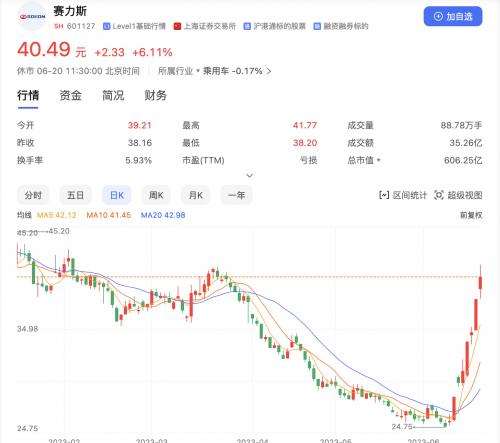Click the MA20 blue indicator label
Viewport: 500px width, 443px height.
tap(163, 215)
